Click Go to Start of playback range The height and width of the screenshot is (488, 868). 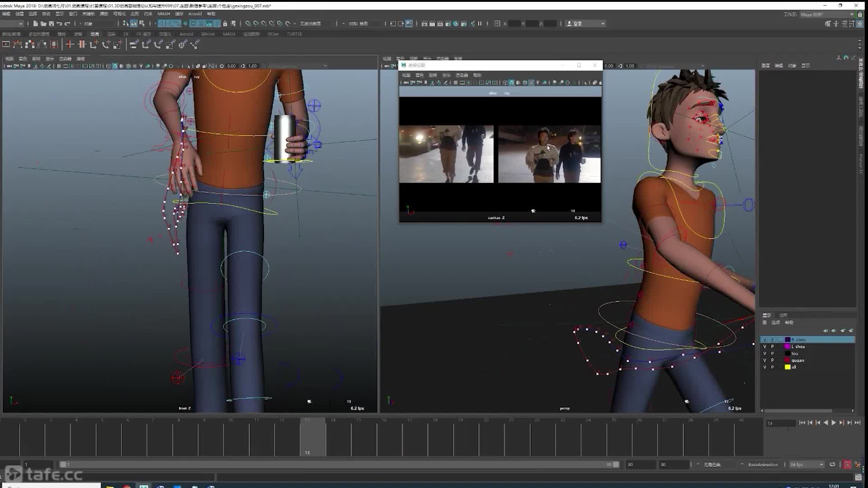pos(802,422)
